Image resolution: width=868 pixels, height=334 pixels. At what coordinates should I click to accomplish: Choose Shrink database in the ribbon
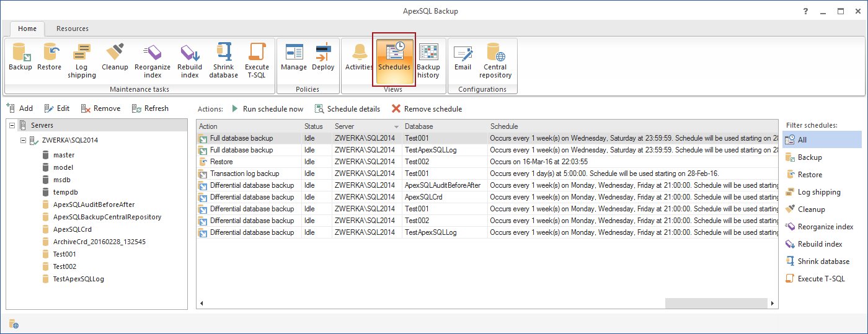pos(224,60)
